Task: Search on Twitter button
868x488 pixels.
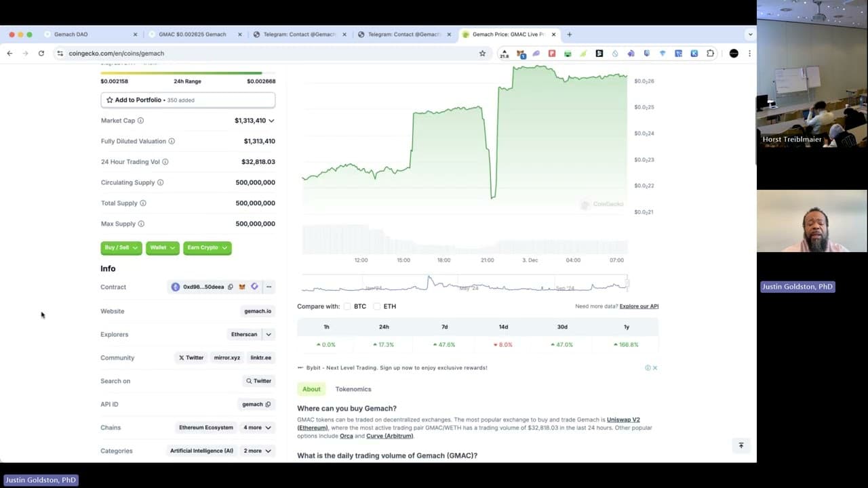Action: [x=258, y=381]
